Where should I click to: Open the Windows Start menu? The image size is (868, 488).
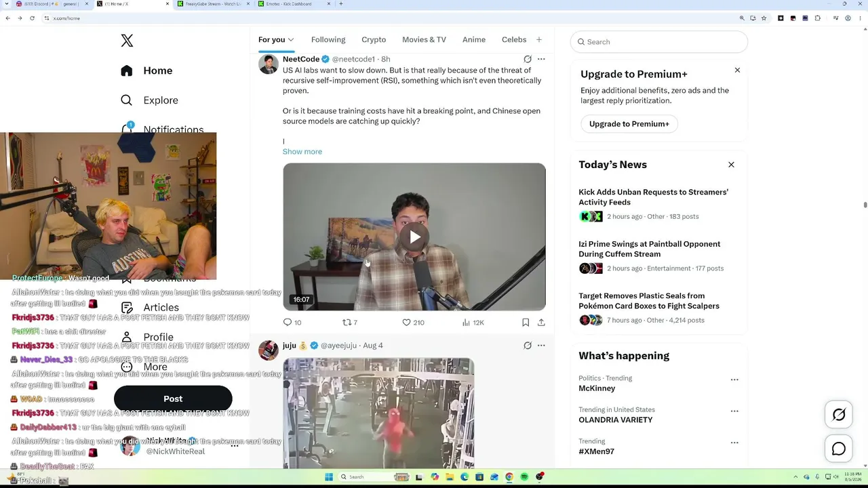point(329,476)
